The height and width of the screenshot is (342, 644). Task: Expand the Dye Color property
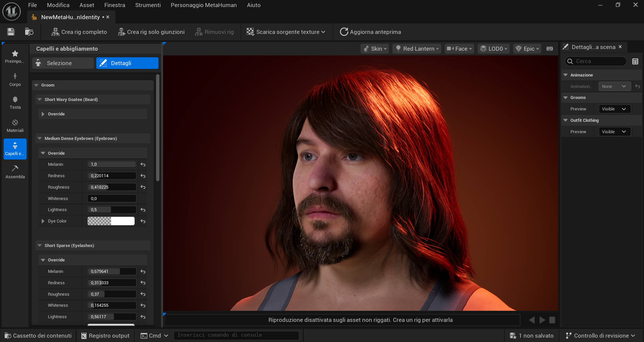click(43, 221)
